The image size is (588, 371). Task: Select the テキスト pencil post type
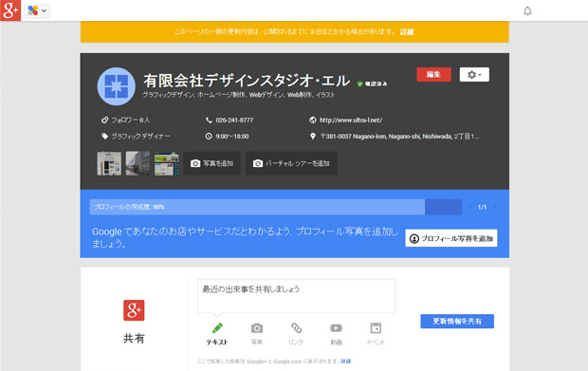tap(217, 333)
